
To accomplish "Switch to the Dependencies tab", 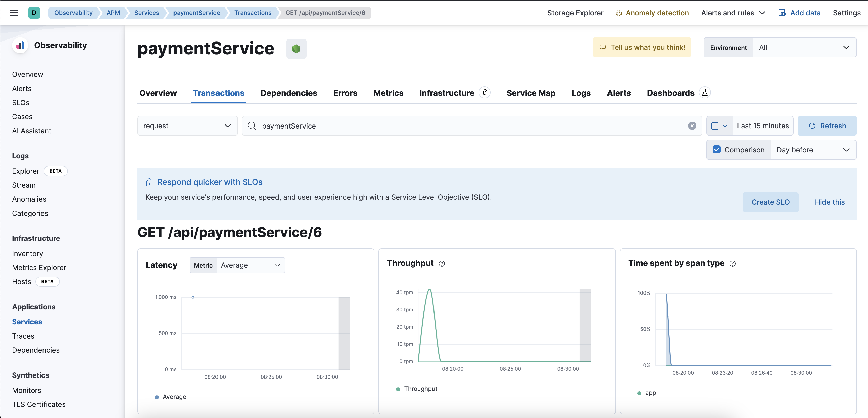I will 289,93.
